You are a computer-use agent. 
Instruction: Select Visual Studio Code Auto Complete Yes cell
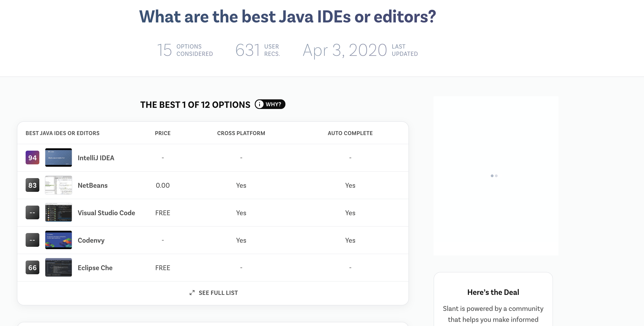350,213
